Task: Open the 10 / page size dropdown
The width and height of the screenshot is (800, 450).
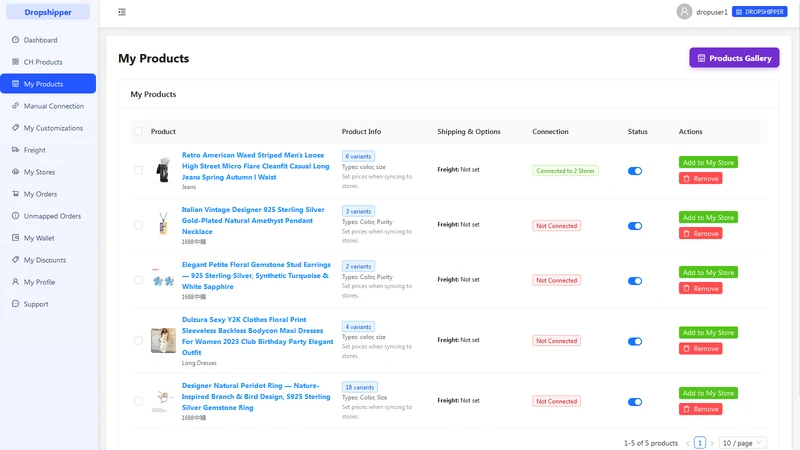Action: click(742, 443)
